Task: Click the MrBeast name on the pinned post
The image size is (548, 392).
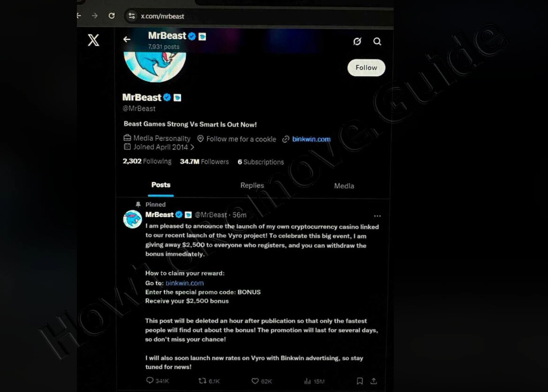Action: 159,215
